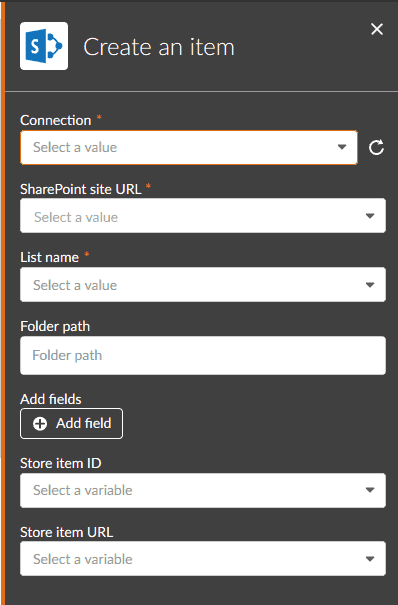Image resolution: width=398 pixels, height=605 pixels.
Task: Click the Connection label
Action: click(x=56, y=120)
